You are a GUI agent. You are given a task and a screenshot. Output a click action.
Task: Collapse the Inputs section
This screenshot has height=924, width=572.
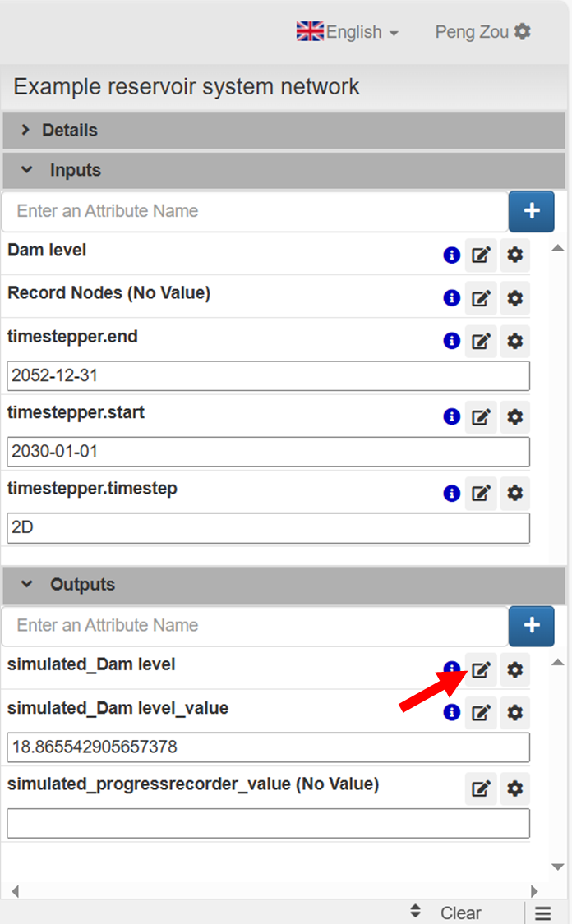click(75, 170)
